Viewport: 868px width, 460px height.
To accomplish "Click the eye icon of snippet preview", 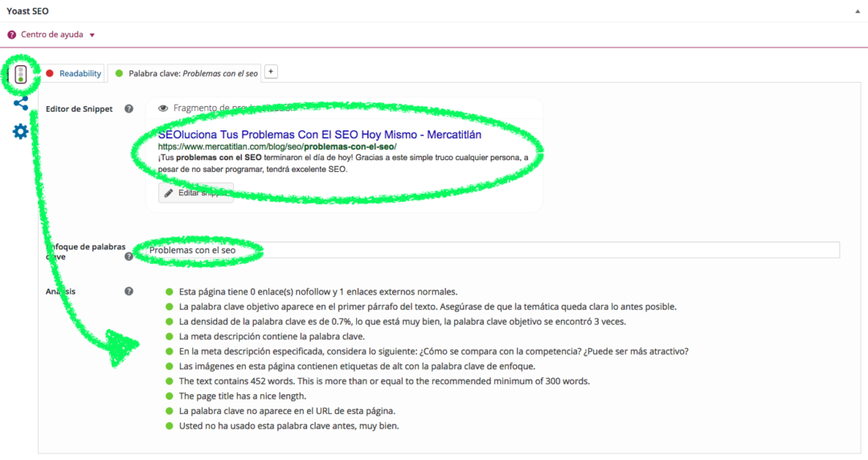I will coord(162,108).
